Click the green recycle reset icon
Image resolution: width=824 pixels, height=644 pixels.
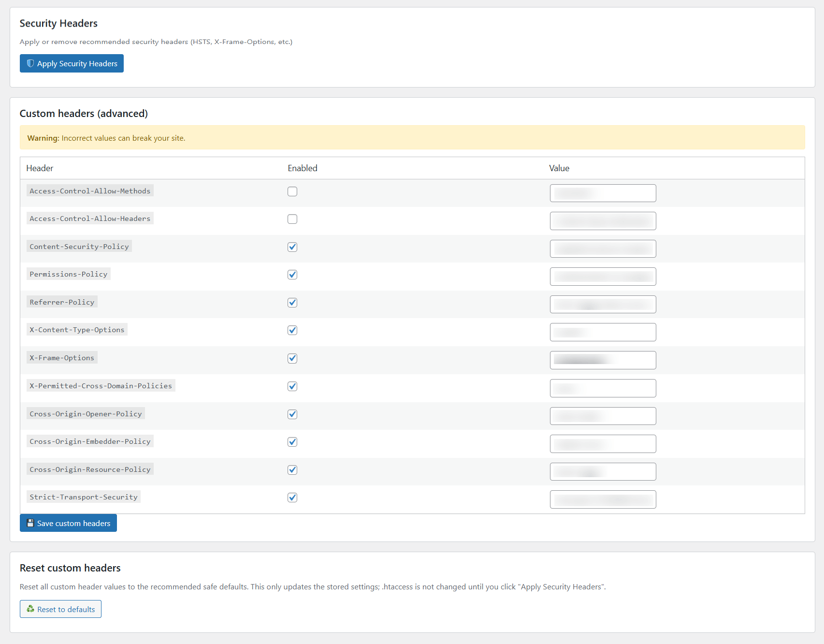point(30,609)
